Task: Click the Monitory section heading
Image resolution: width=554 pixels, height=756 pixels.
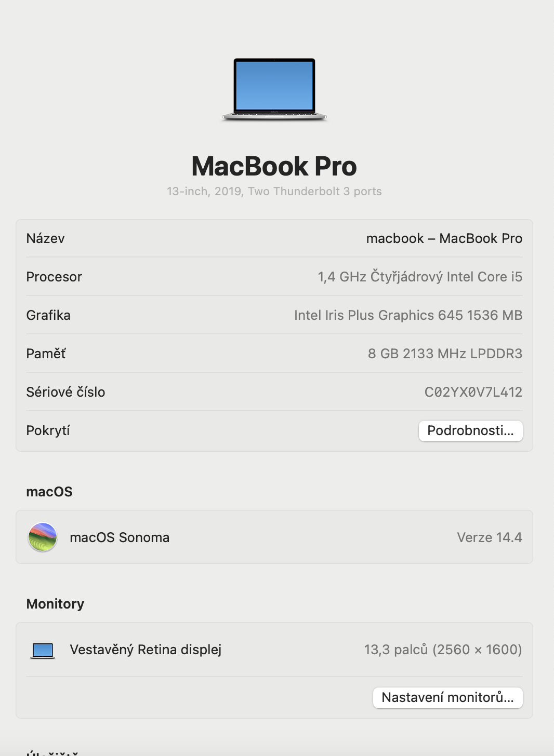Action: (x=55, y=604)
